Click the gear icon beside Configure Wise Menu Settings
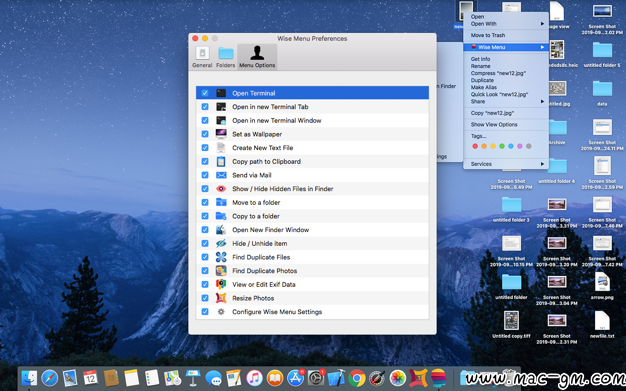626x391 pixels. (x=221, y=312)
